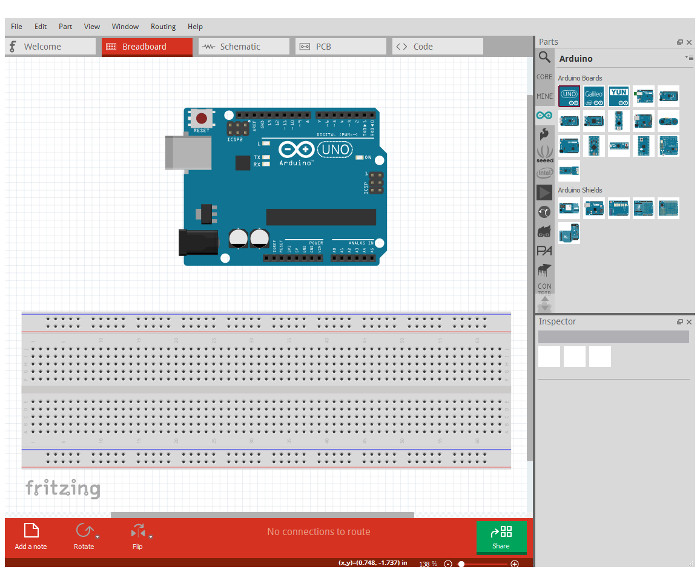Image resolution: width=700 pixels, height=572 pixels.
Task: Click first Inspector view image box
Action: 549,356
